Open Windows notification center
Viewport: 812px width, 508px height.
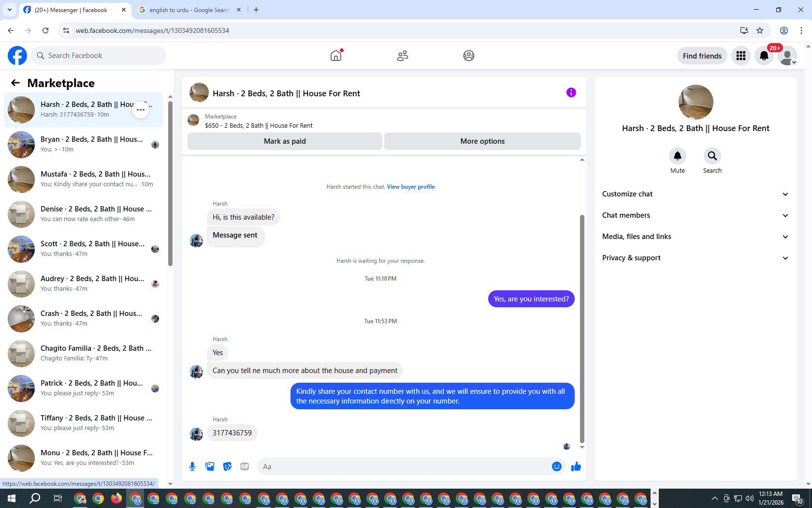point(797,498)
